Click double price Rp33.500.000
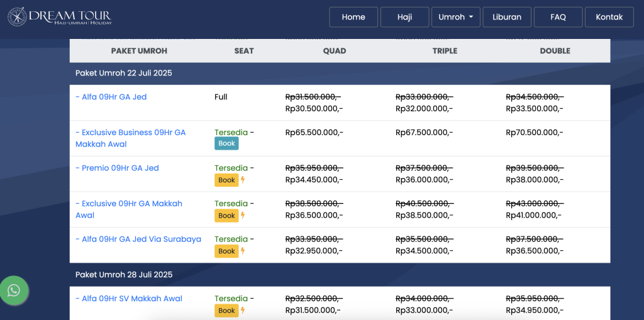The image size is (644, 320). [x=535, y=109]
